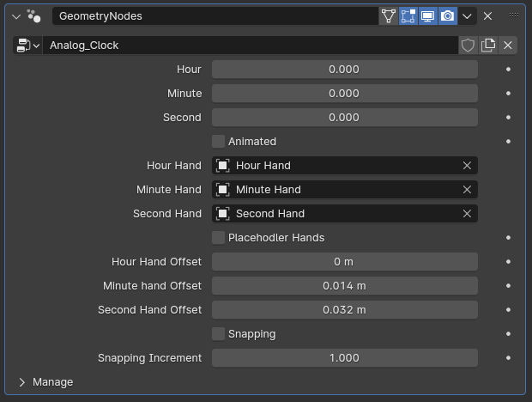Clear the Hour Hand object field
532x402 pixels.
click(467, 166)
